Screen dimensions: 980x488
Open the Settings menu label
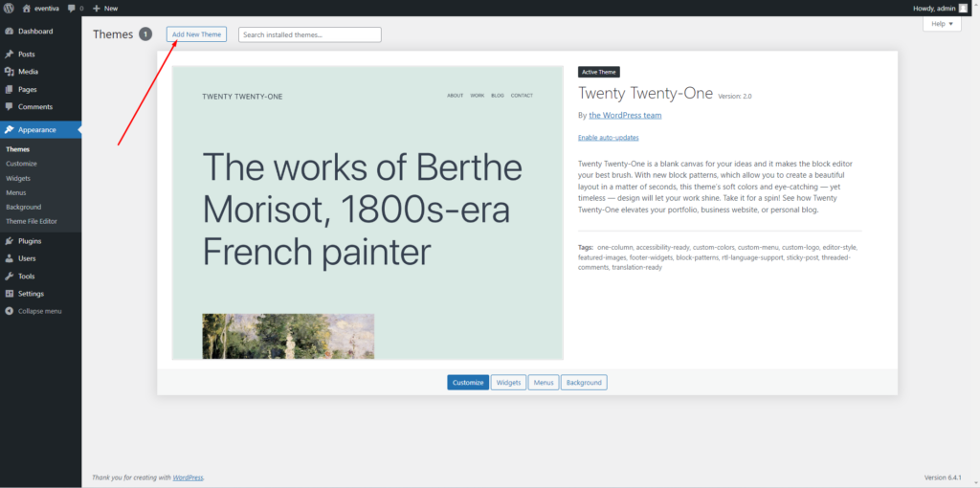pos(32,294)
